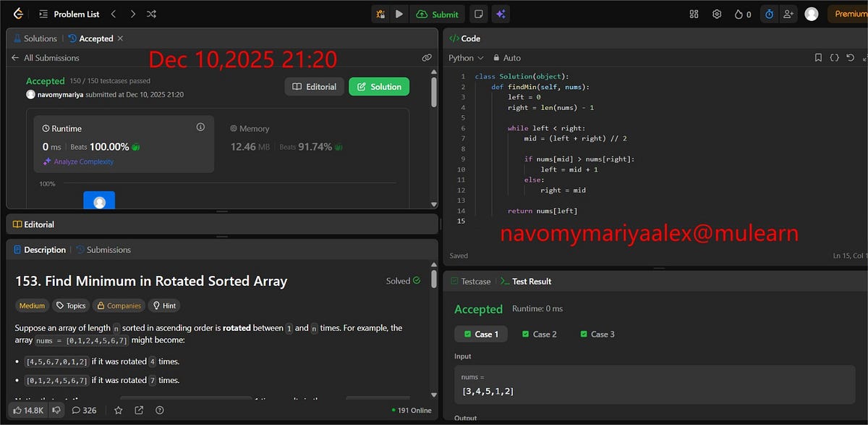Select the Code panel tab
The width and height of the screenshot is (868, 425).
click(464, 38)
